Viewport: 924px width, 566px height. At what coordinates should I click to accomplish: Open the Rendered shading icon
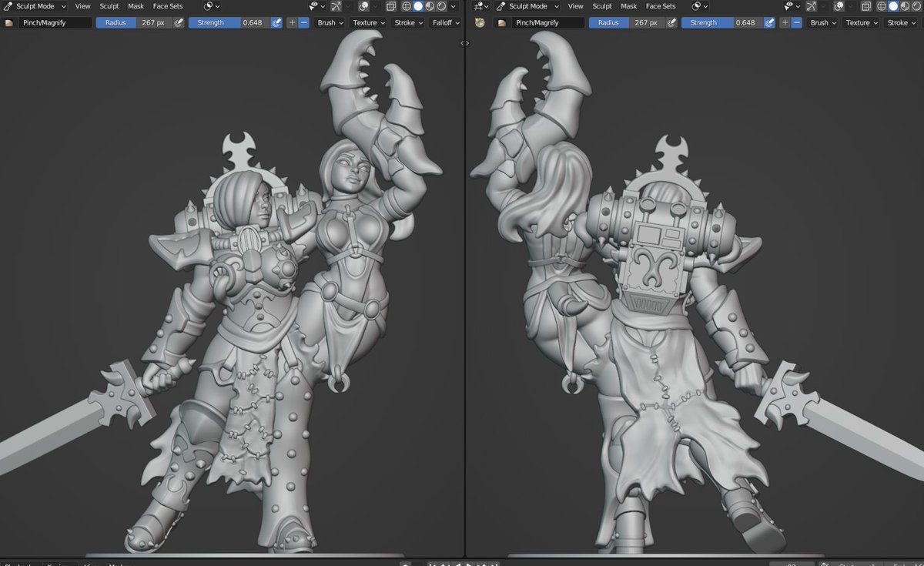click(440, 6)
